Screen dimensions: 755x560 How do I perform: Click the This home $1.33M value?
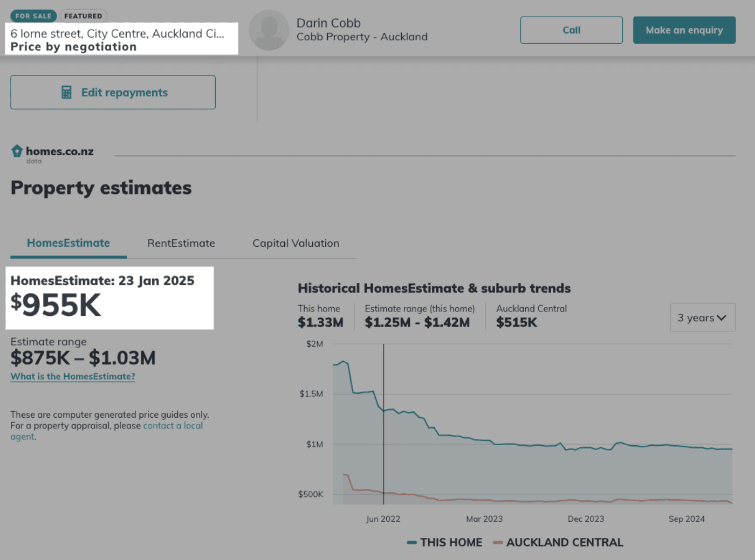click(x=320, y=322)
